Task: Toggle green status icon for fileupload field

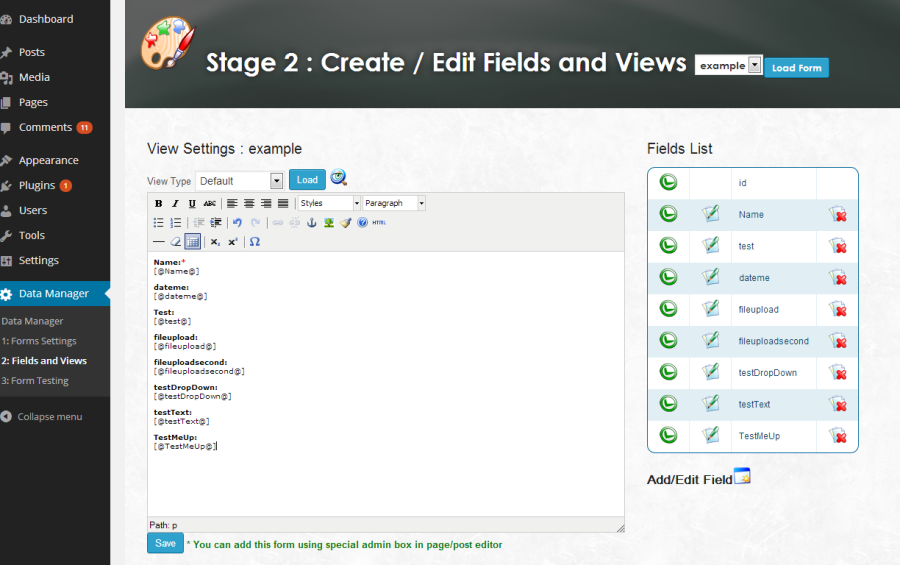Action: 668,309
